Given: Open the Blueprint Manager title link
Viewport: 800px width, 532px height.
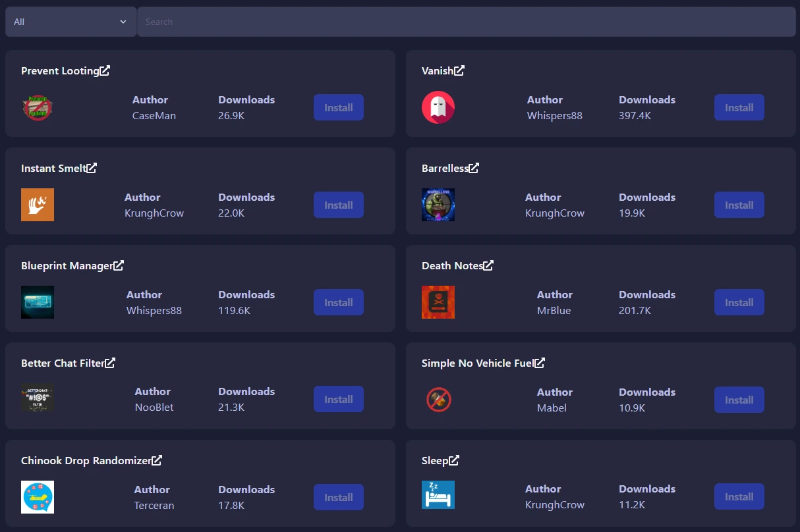Looking at the screenshot, I should (67, 265).
